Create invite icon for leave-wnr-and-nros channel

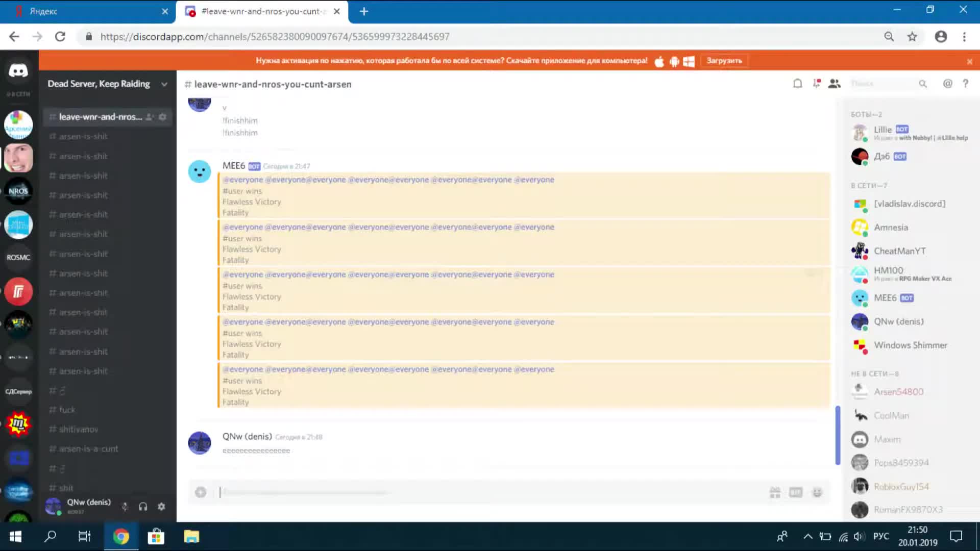click(x=150, y=117)
